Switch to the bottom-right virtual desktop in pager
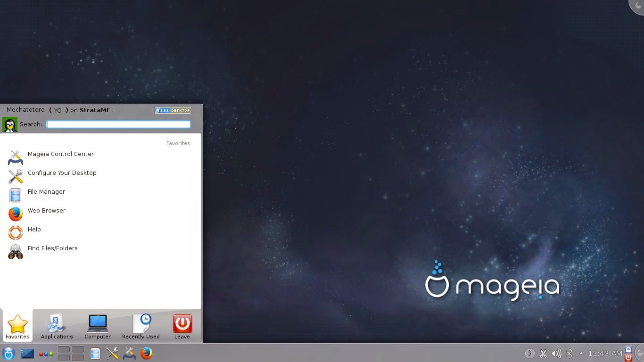Image resolution: width=644 pixels, height=362 pixels. pyautogui.click(x=78, y=357)
